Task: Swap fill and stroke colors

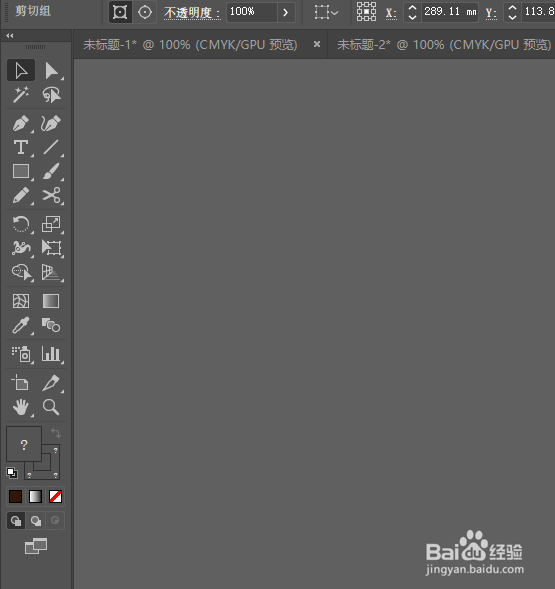Action: pos(56,433)
